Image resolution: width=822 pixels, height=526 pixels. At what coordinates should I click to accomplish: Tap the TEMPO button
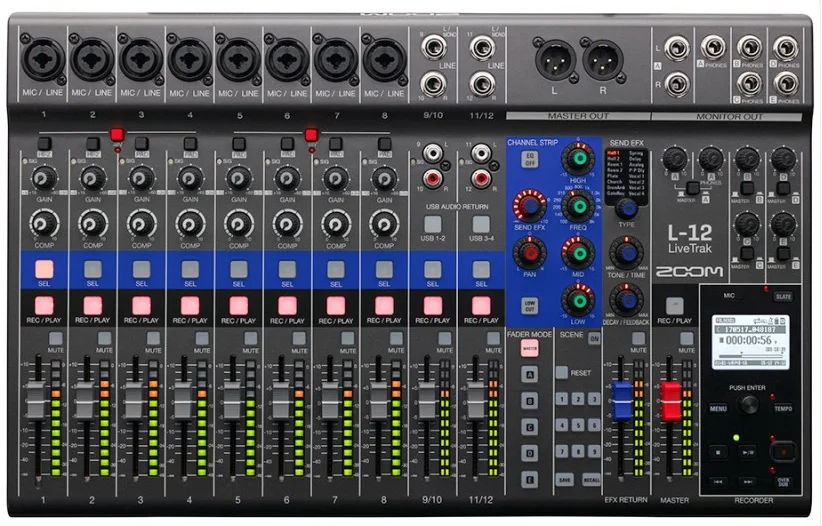tap(783, 408)
